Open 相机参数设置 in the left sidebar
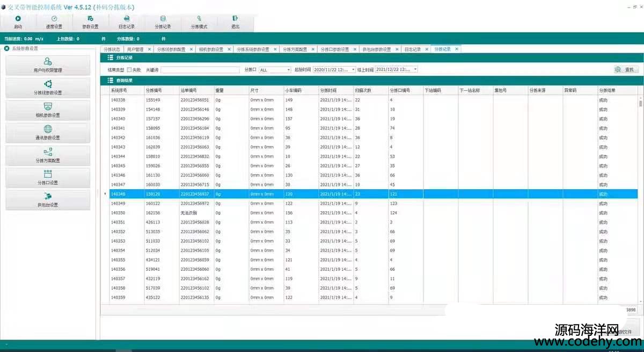 [x=48, y=110]
